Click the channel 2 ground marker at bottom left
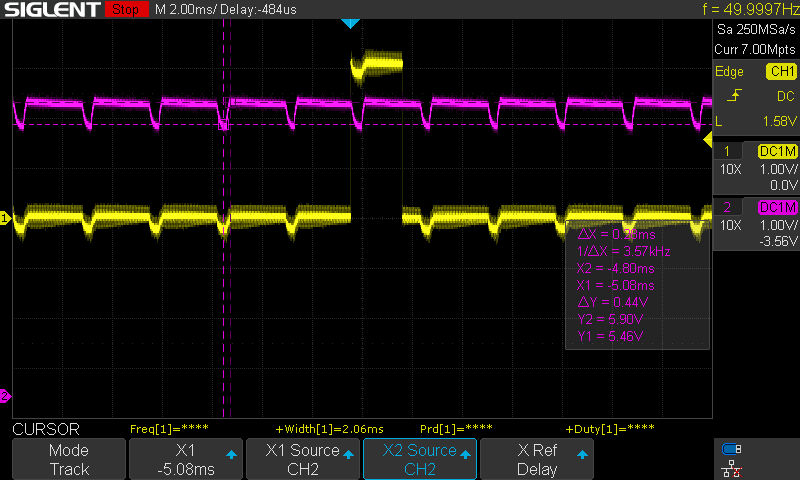Image resolution: width=800 pixels, height=480 pixels. pyautogui.click(x=5, y=396)
